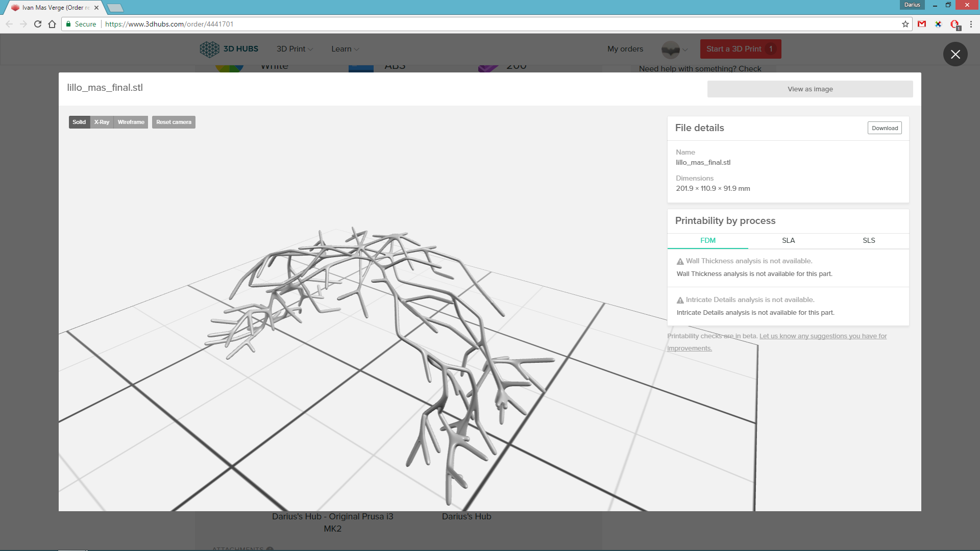Reload the page
This screenshot has width=980, height=551.
38,24
